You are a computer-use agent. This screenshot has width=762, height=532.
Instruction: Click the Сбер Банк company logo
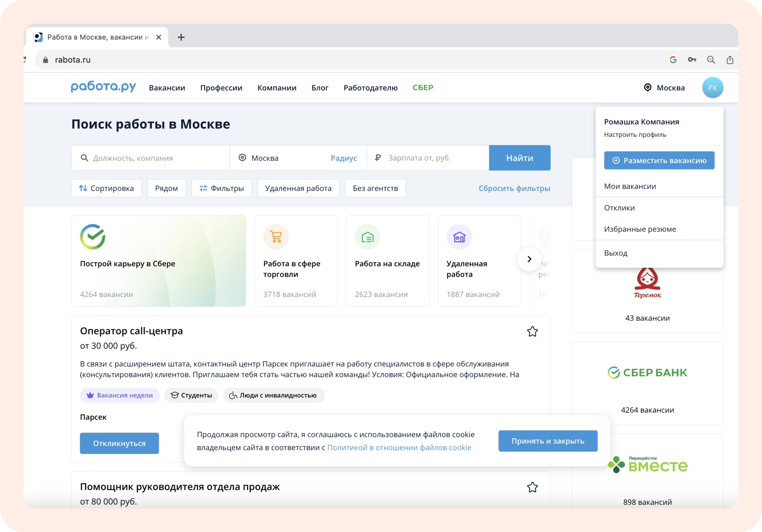pyautogui.click(x=647, y=372)
